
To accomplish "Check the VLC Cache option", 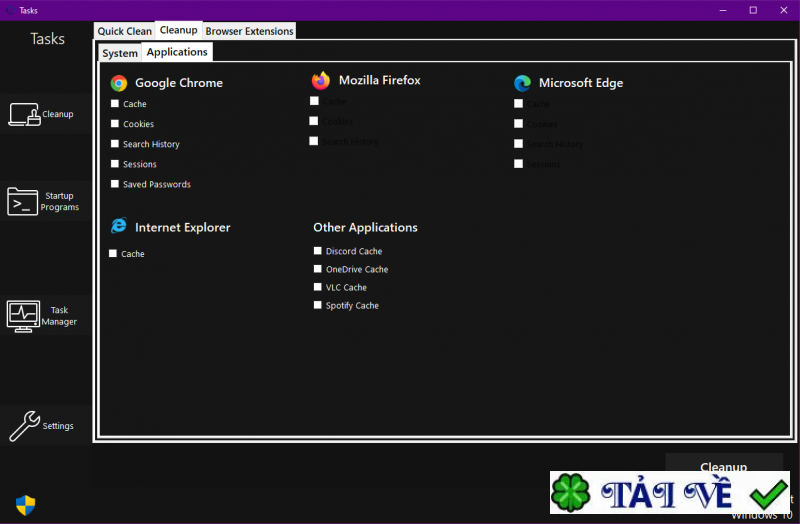I will click(x=317, y=287).
